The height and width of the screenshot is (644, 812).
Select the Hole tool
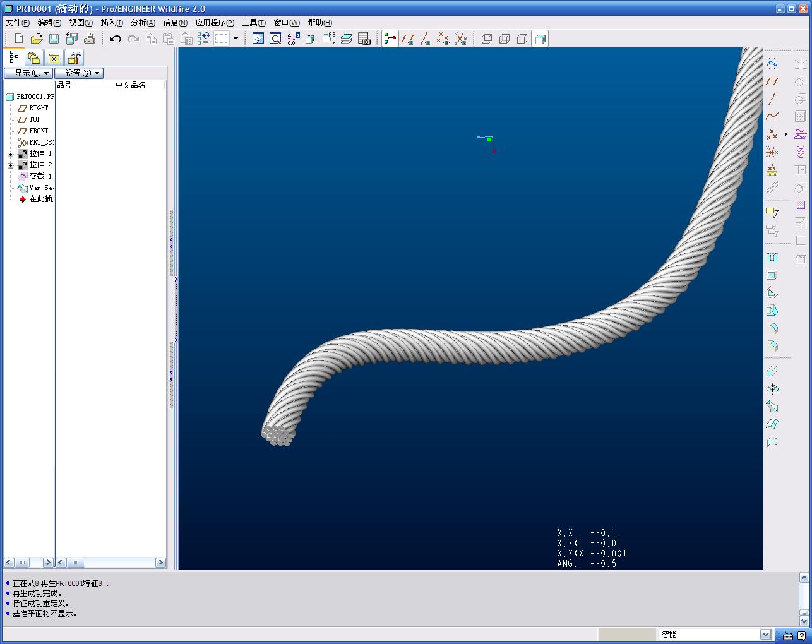pyautogui.click(x=772, y=258)
